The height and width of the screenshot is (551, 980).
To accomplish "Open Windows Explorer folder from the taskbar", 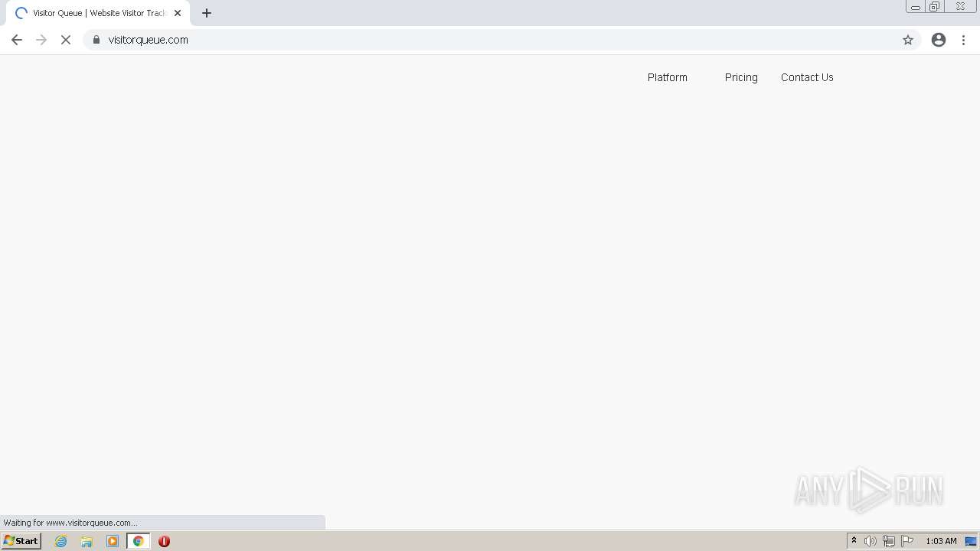I will click(87, 541).
